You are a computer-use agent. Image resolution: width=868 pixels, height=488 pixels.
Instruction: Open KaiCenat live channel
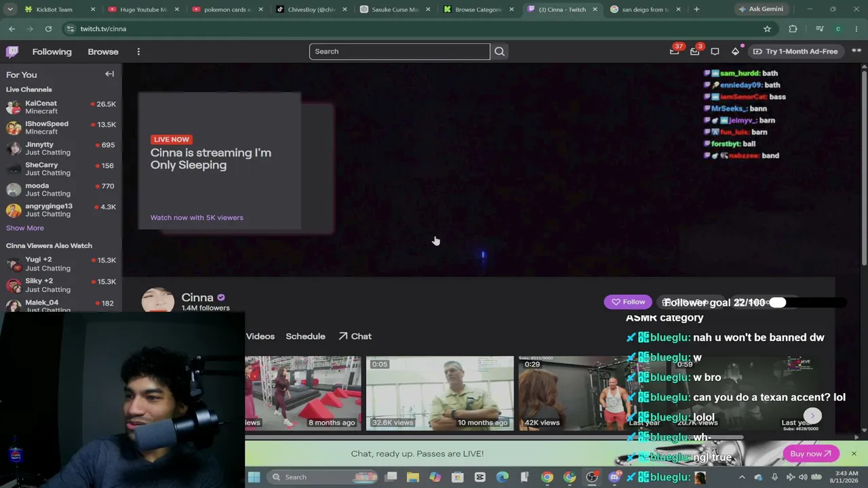click(61, 107)
